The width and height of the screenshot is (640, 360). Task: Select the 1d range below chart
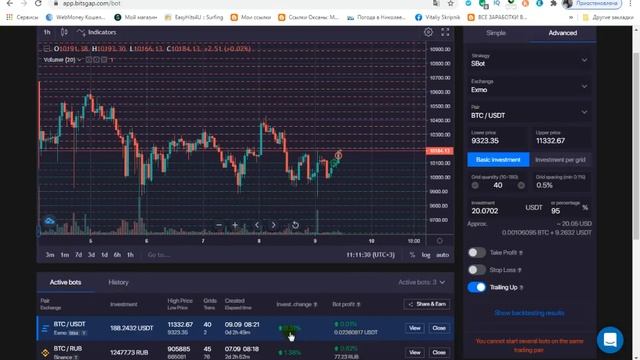pos(104,255)
